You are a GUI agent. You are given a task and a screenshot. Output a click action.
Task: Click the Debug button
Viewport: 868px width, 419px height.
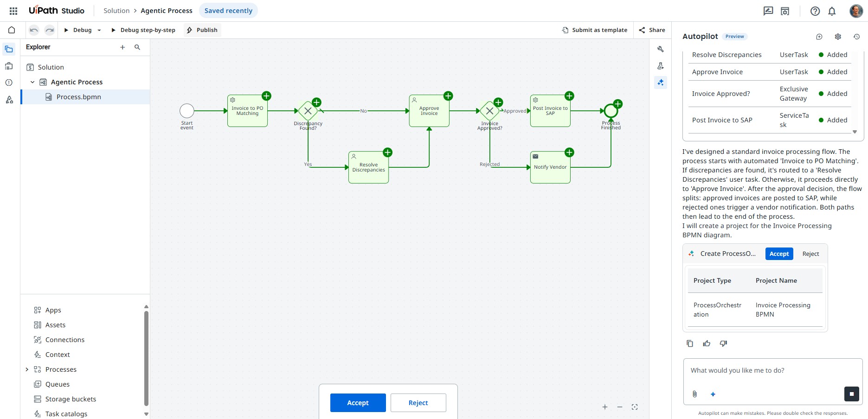[78, 30]
